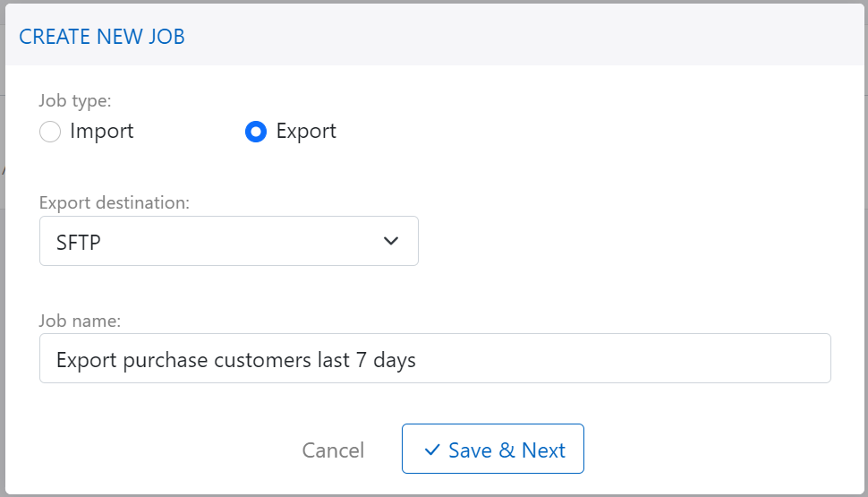The height and width of the screenshot is (497, 868).
Task: Select the Import radio button
Action: [x=50, y=132]
